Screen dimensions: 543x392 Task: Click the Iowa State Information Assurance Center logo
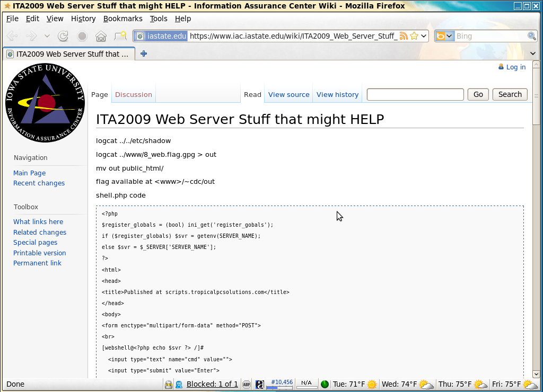click(45, 103)
